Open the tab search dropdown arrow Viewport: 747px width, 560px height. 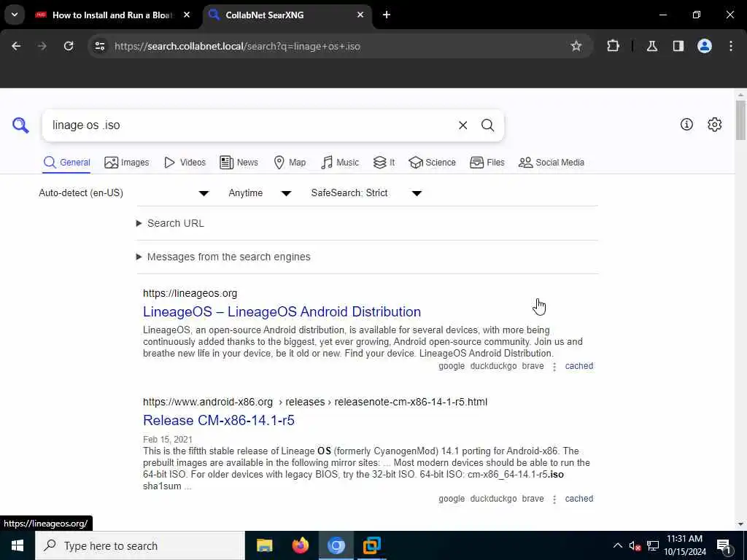[x=15, y=15]
